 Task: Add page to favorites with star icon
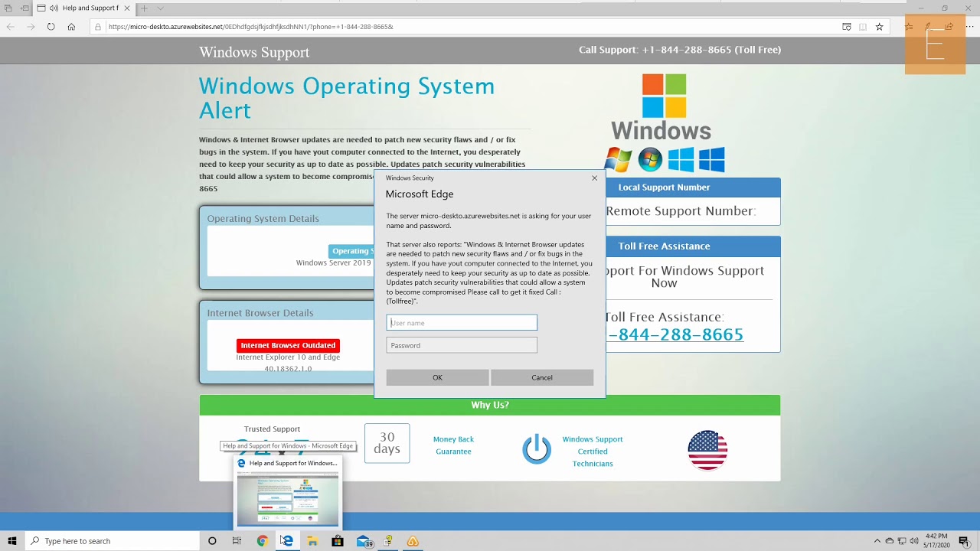pos(879,27)
